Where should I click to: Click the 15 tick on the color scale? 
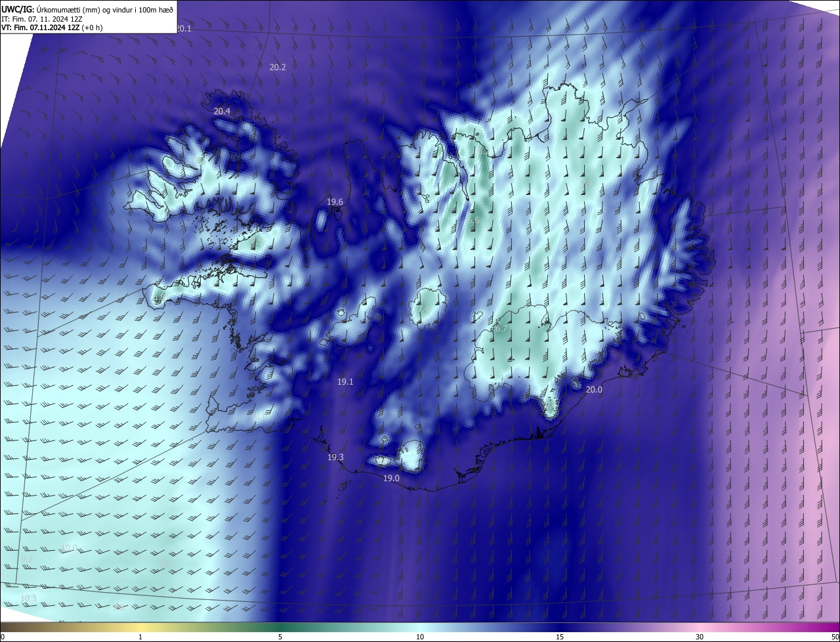point(560,637)
